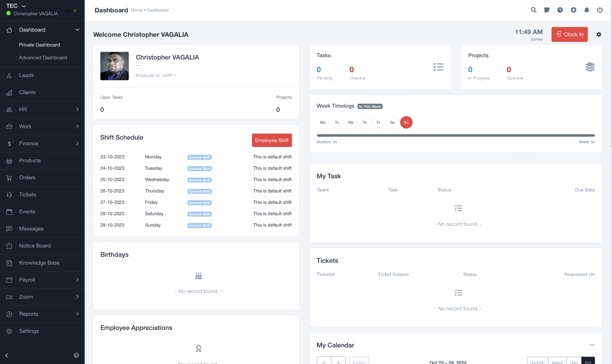Select Monday in Week Timelogs
Viewport: 612px width, 364px height.
pos(323,122)
